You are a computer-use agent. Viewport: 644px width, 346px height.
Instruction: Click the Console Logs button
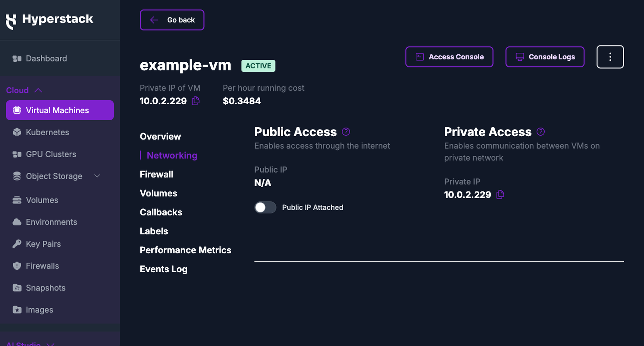(x=545, y=57)
